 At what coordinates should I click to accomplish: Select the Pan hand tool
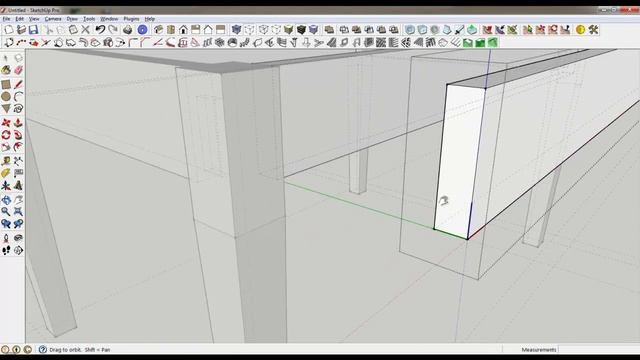click(x=18, y=200)
